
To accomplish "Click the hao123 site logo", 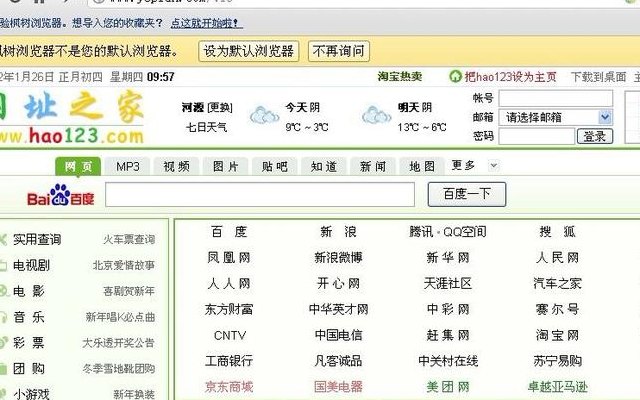I will point(72,118).
